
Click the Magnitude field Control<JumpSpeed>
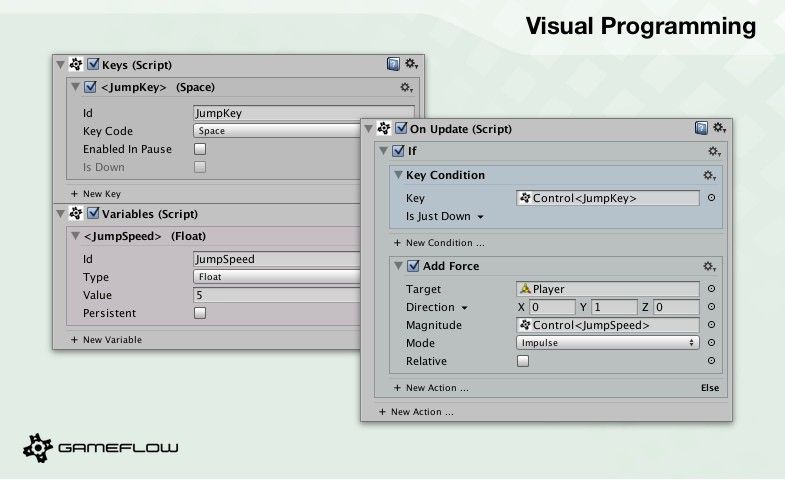click(x=608, y=325)
